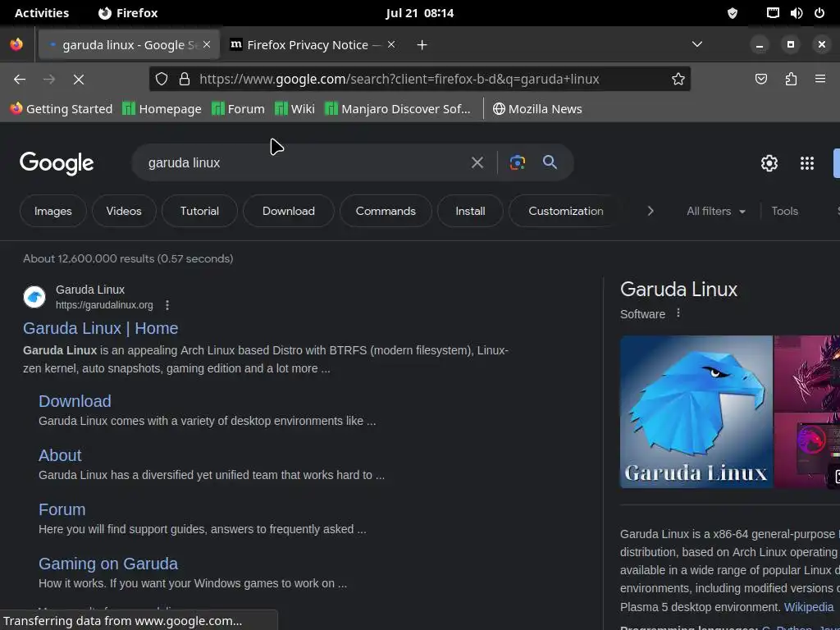This screenshot has width=840, height=630.
Task: Open Manjaro Wiki bookmark
Action: (294, 109)
